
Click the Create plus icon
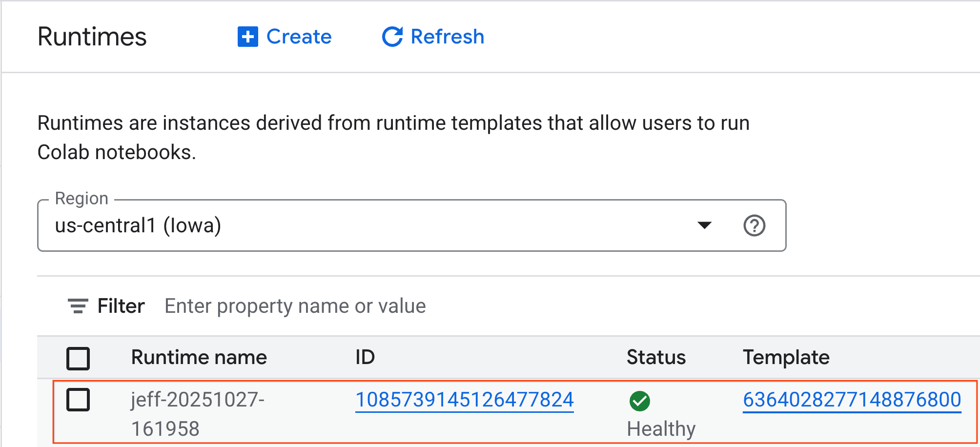coord(247,37)
